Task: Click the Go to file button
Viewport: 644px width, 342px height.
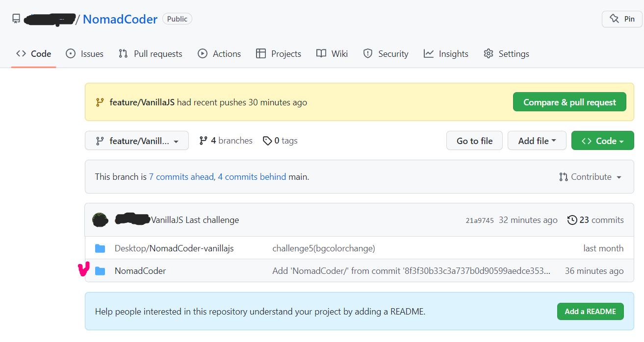Action: 474,141
